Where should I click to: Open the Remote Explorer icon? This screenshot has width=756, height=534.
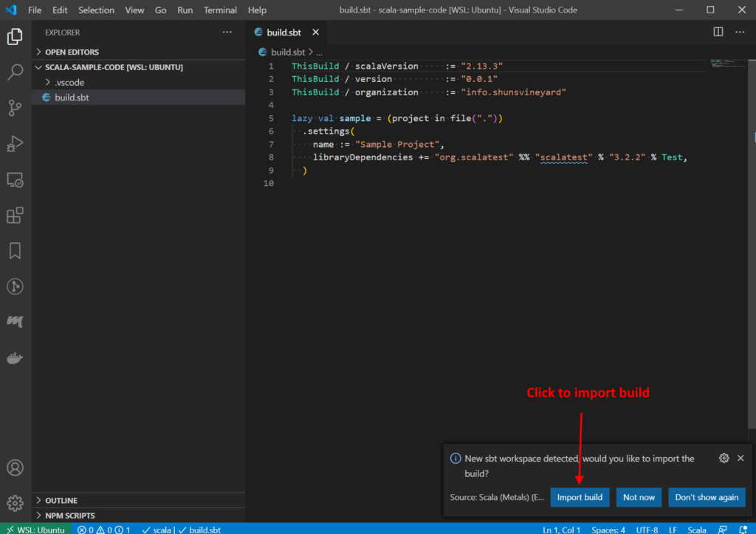point(15,179)
